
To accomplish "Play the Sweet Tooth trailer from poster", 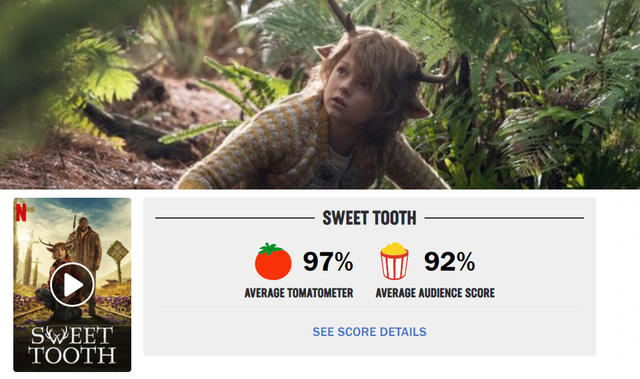I will (72, 284).
